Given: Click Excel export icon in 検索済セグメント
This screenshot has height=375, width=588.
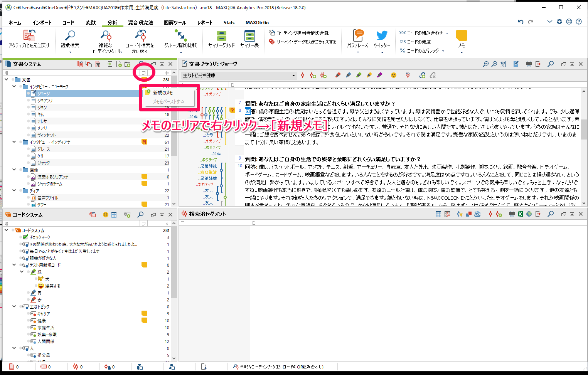Looking at the screenshot, I should pyautogui.click(x=521, y=214).
